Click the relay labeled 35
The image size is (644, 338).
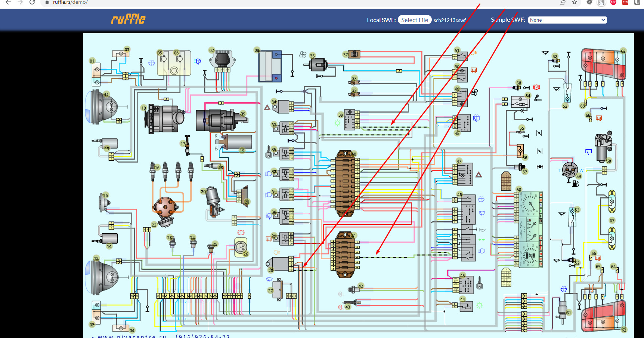tap(284, 153)
